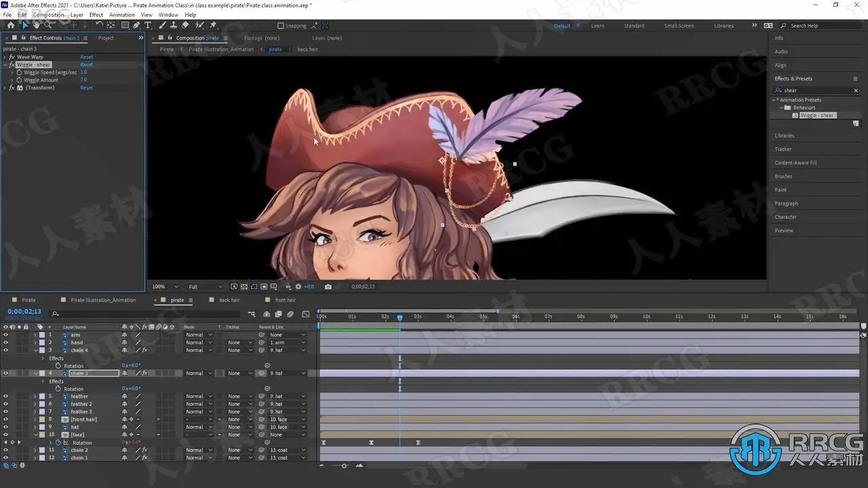Open the Content-Aware Fill panel
Image resolution: width=868 pixels, height=488 pixels.
(x=795, y=163)
